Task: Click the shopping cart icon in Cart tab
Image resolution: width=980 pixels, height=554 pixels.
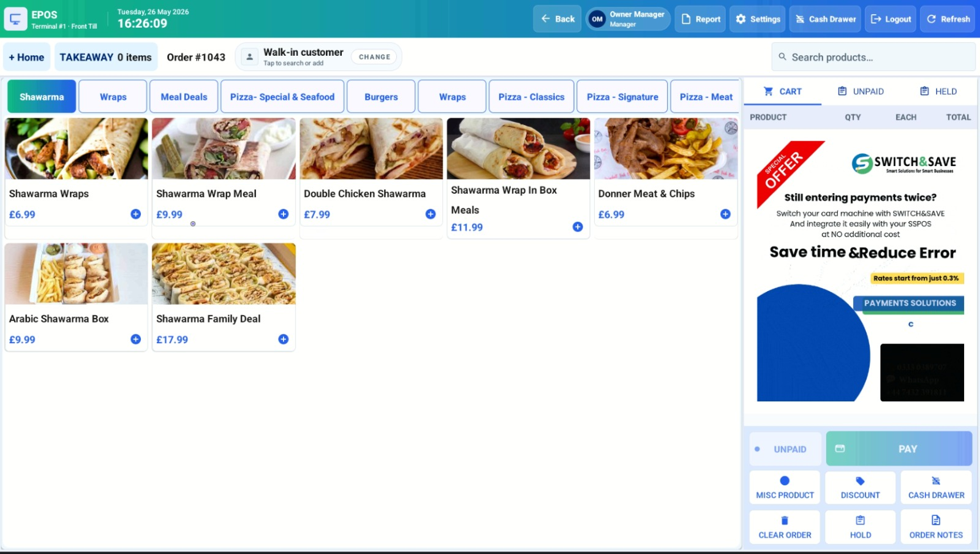Action: point(768,91)
